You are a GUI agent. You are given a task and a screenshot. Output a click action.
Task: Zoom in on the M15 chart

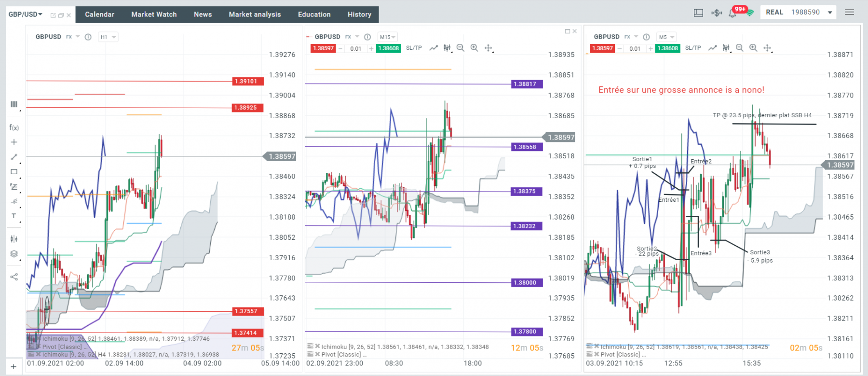pos(475,48)
